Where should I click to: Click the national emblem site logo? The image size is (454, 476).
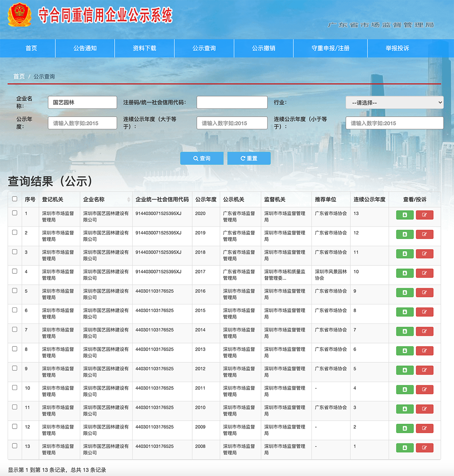pos(20,15)
